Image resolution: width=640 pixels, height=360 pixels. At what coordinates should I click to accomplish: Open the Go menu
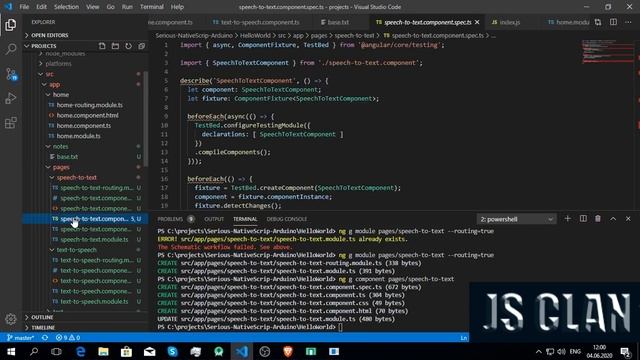click(x=110, y=7)
